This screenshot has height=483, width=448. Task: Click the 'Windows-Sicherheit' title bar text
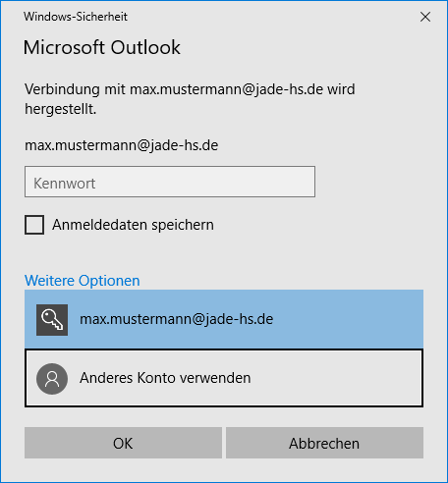[76, 17]
